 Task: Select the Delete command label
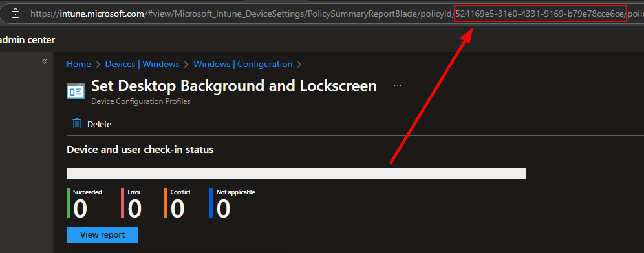coord(100,125)
